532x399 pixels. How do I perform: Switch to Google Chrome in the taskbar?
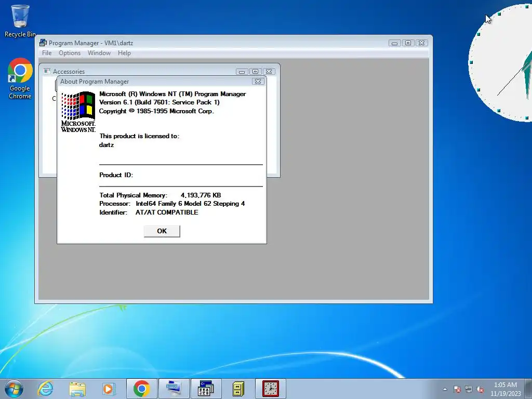pos(142,389)
